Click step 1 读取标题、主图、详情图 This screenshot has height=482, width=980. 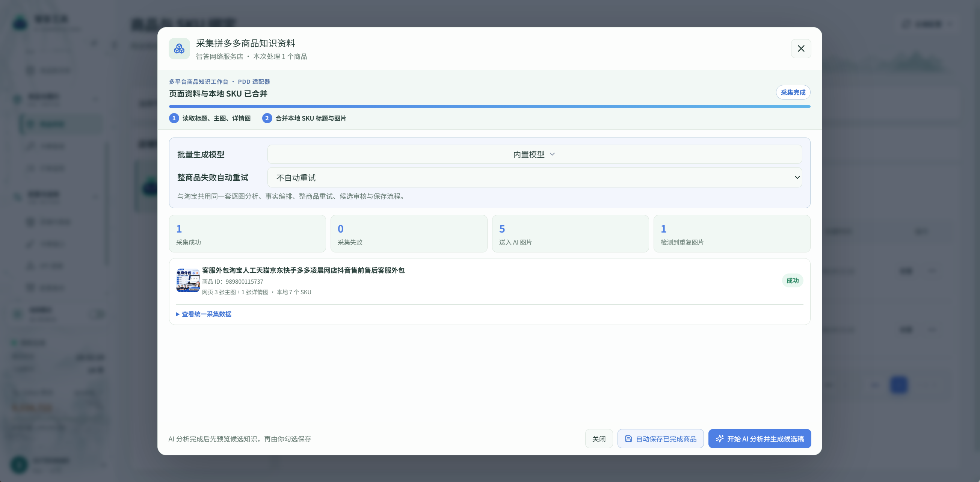(x=210, y=118)
